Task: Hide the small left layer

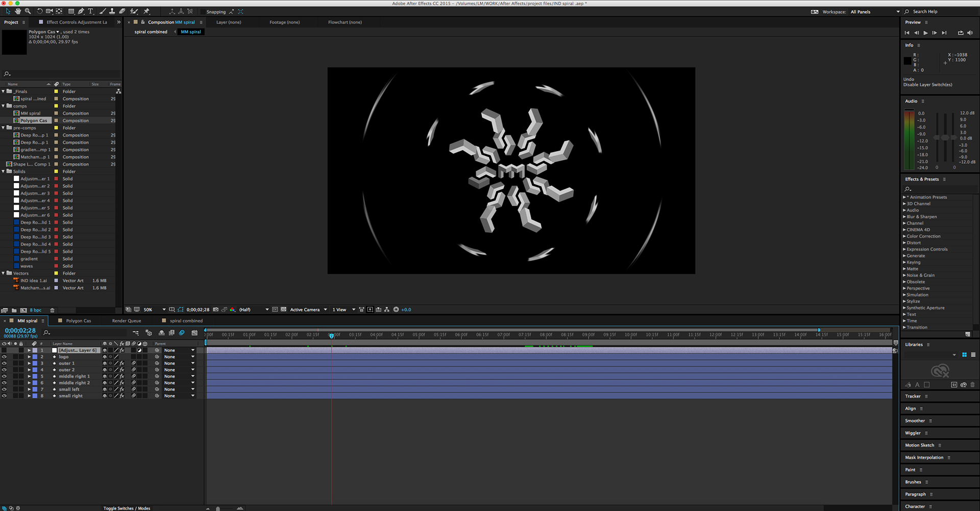Action: [4, 389]
